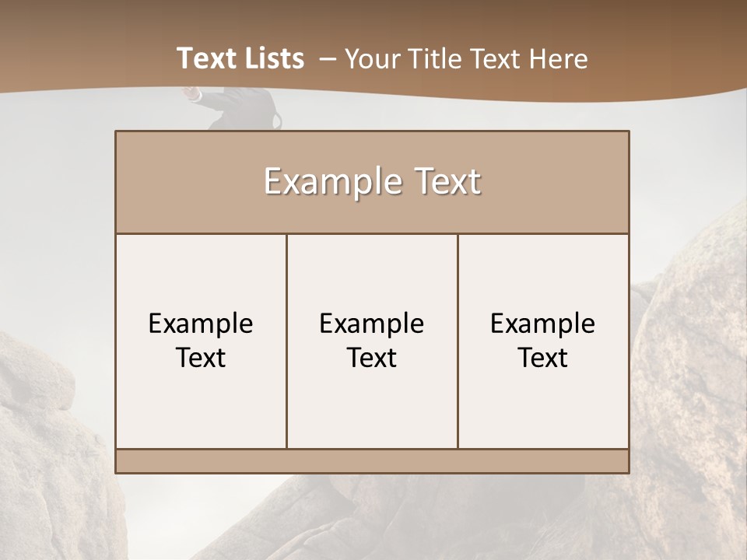Click the divider between middle and right columns

click(x=458, y=341)
